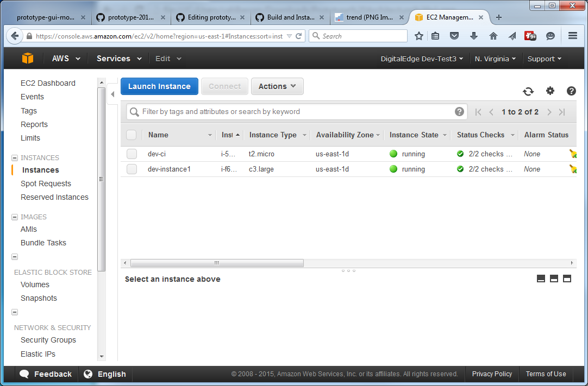Check the dev-instance1 instance checkbox
The height and width of the screenshot is (386, 588).
coord(132,169)
